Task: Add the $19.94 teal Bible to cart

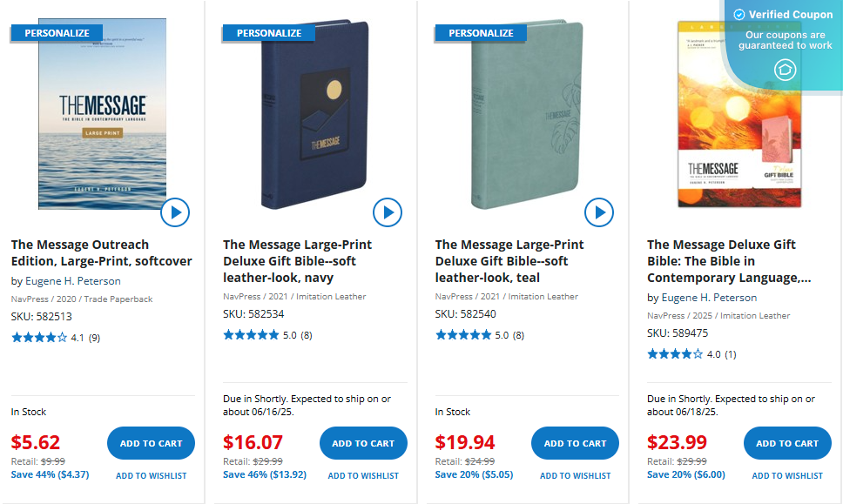Action: tap(575, 443)
